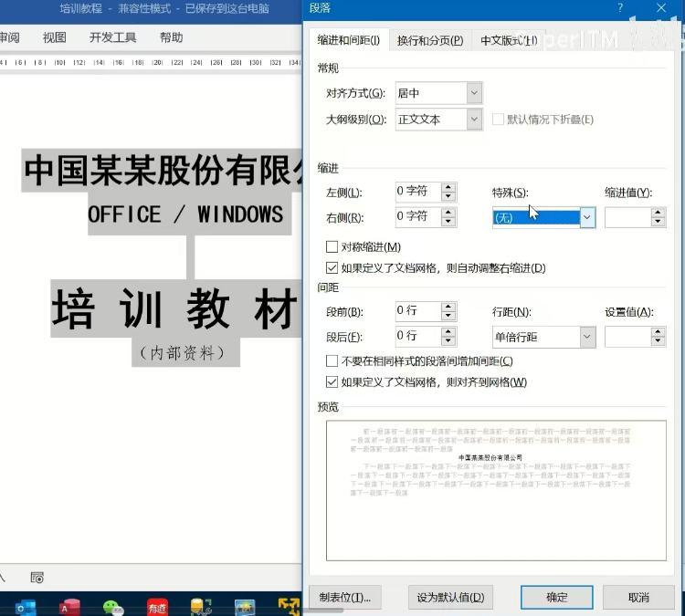Open the 开发工具 ribbon tab in Word

pos(112,37)
